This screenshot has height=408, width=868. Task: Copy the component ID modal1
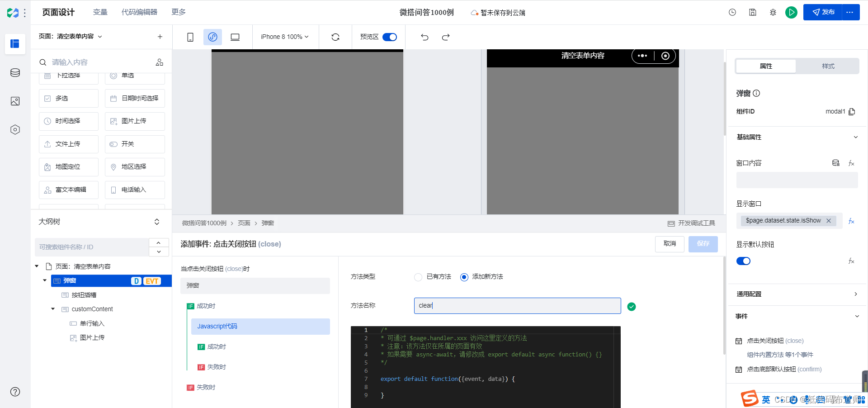click(x=852, y=112)
